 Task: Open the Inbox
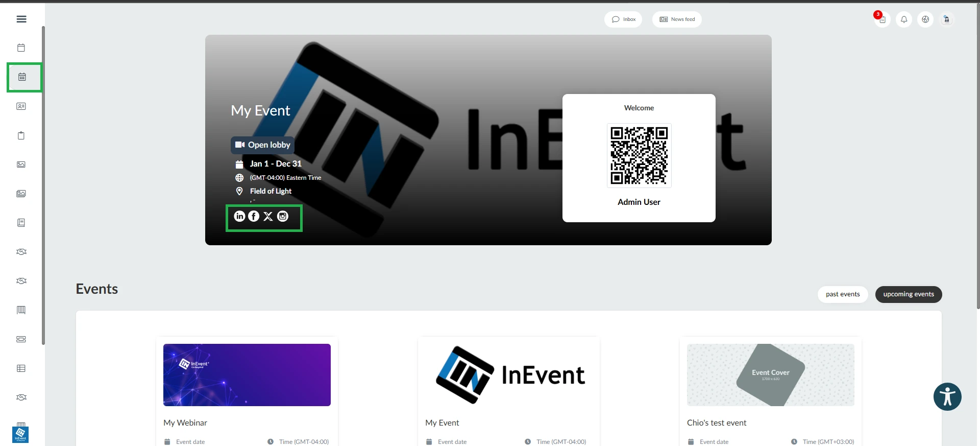click(623, 19)
